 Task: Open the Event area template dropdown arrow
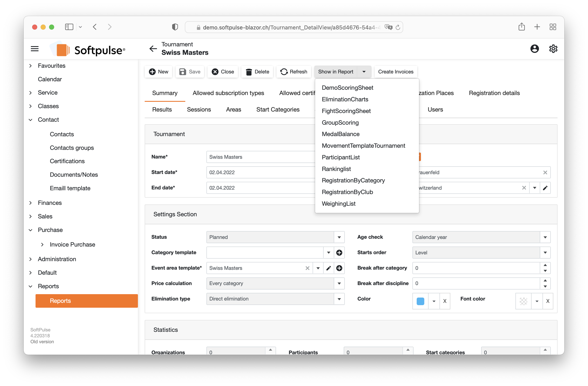pyautogui.click(x=318, y=268)
